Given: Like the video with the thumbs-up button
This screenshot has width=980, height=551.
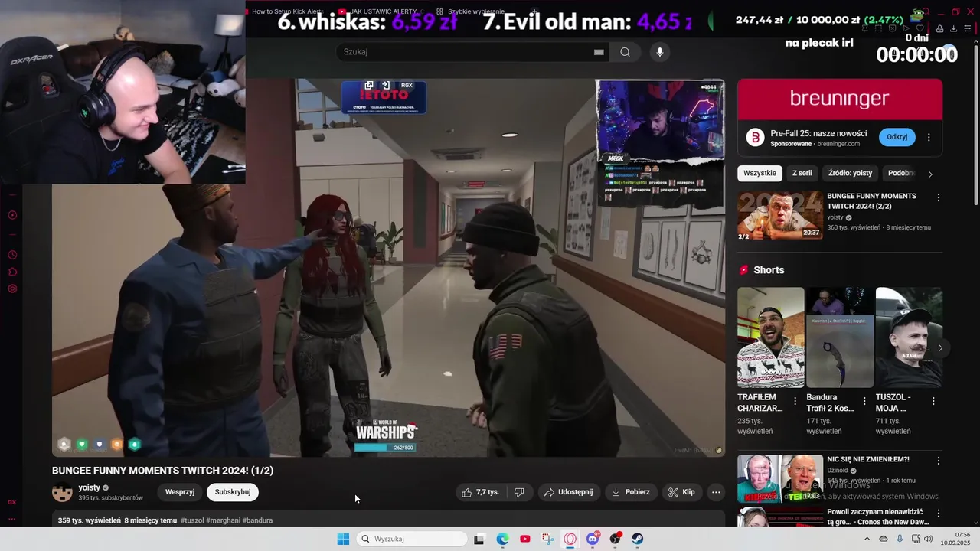Looking at the screenshot, I should pos(480,492).
